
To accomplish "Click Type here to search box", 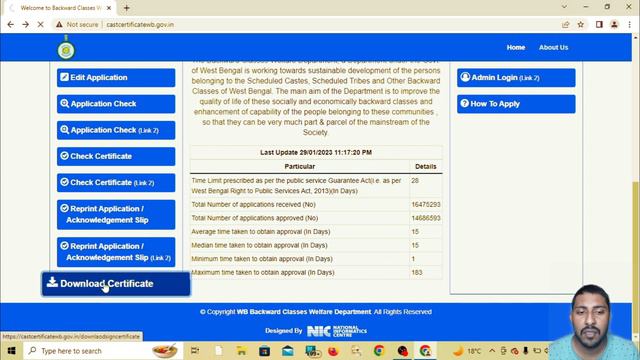I will pyautogui.click(x=102, y=351).
